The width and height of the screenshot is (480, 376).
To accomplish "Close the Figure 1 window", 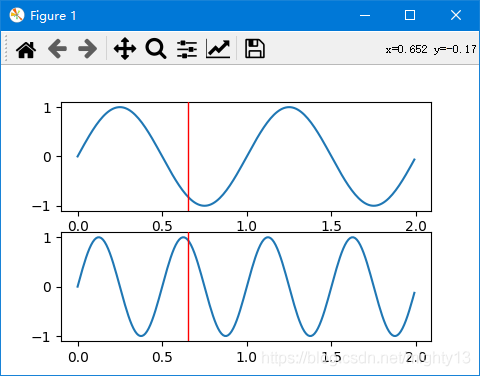I will 456,15.
